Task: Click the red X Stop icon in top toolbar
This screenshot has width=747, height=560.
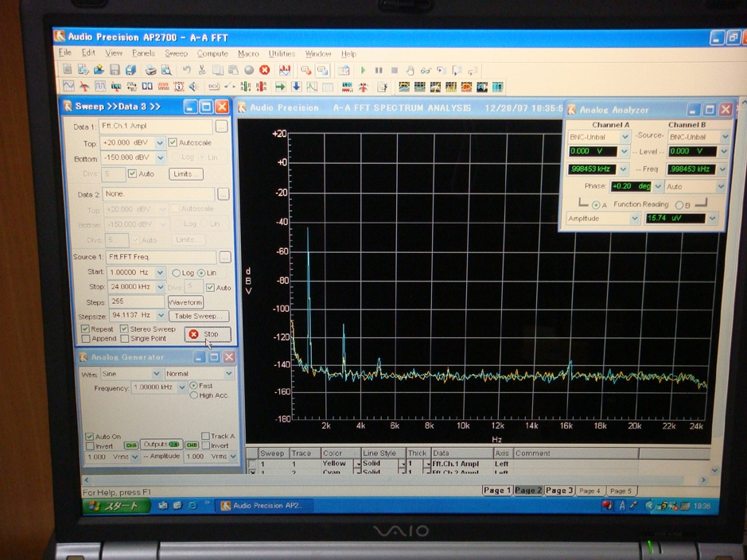Action: 264,70
